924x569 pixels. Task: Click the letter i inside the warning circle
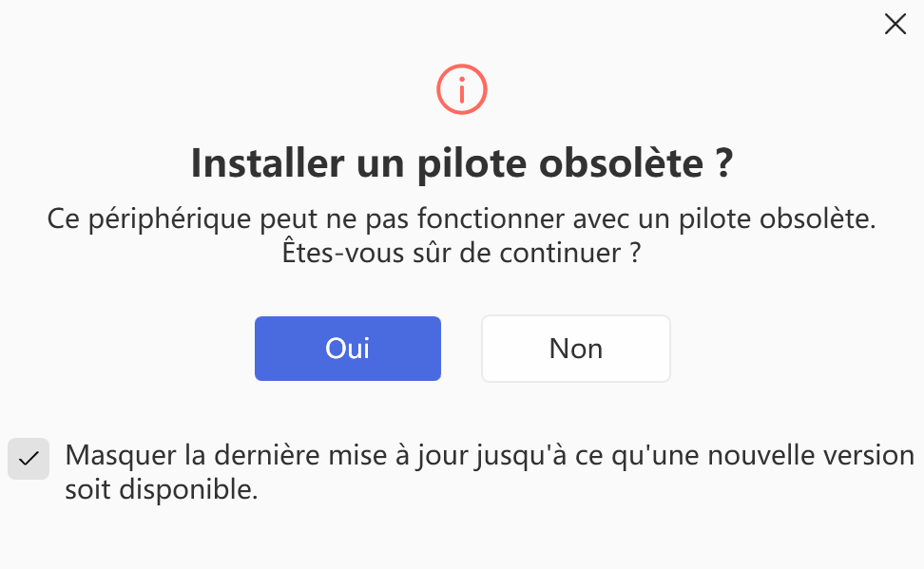[461, 90]
